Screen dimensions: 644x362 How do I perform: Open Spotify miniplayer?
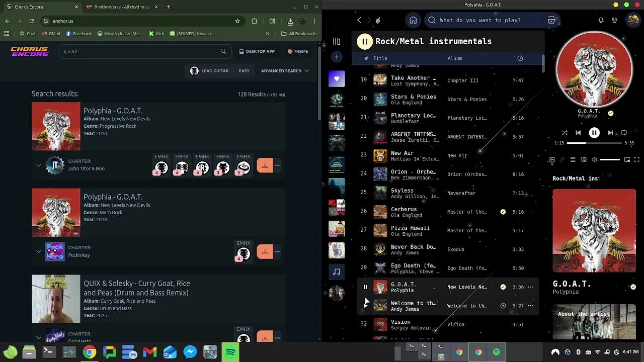click(x=627, y=160)
